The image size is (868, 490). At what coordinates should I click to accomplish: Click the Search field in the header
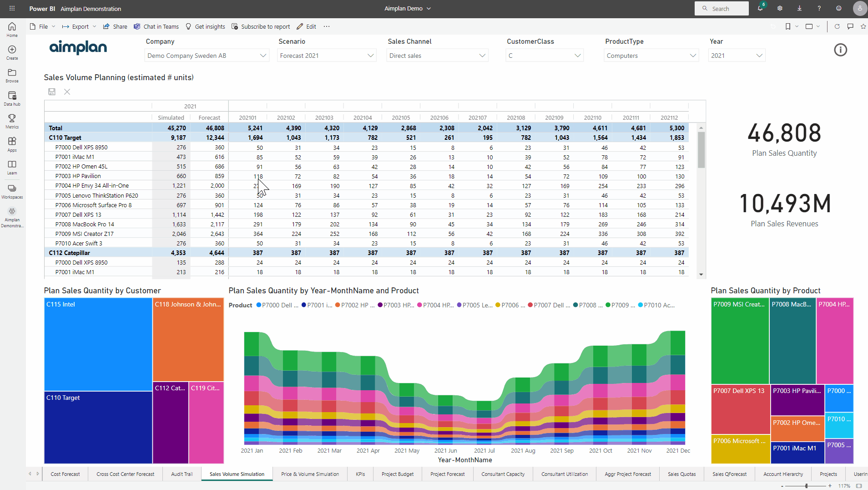(722, 8)
